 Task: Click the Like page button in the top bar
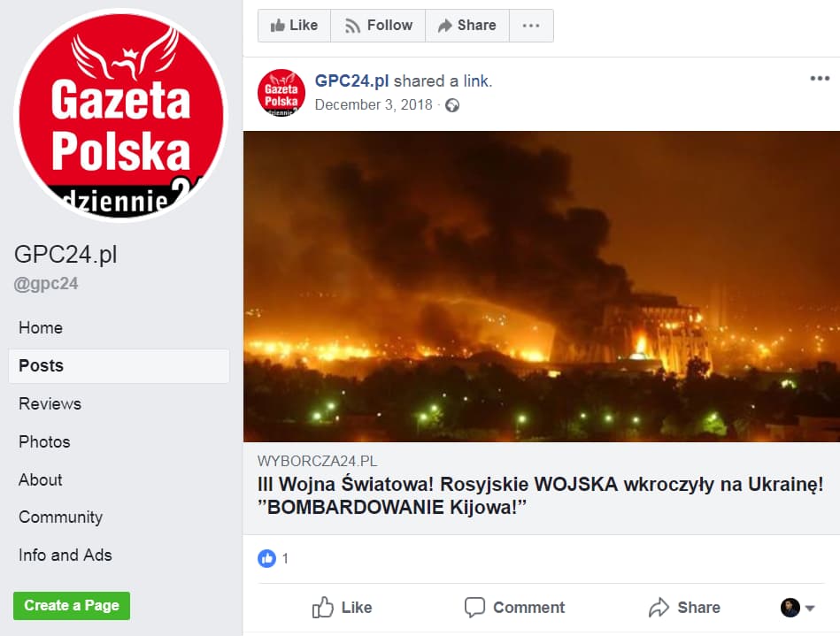click(x=294, y=25)
